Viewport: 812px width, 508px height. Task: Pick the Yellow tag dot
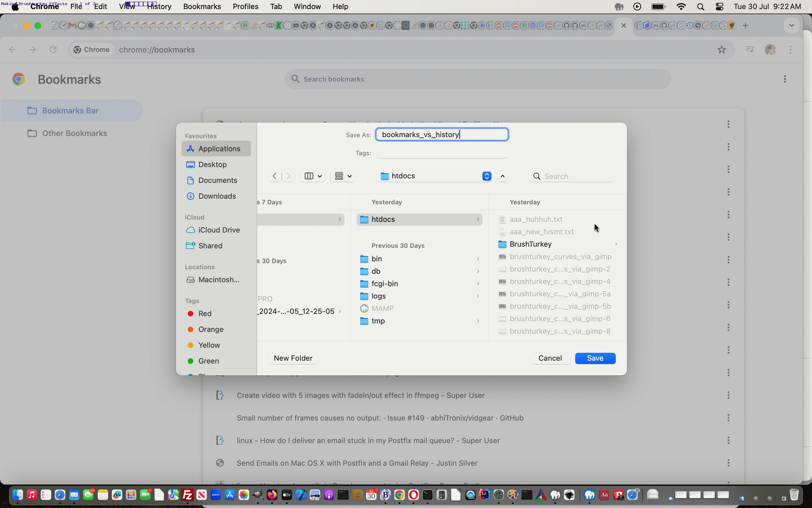[190, 345]
